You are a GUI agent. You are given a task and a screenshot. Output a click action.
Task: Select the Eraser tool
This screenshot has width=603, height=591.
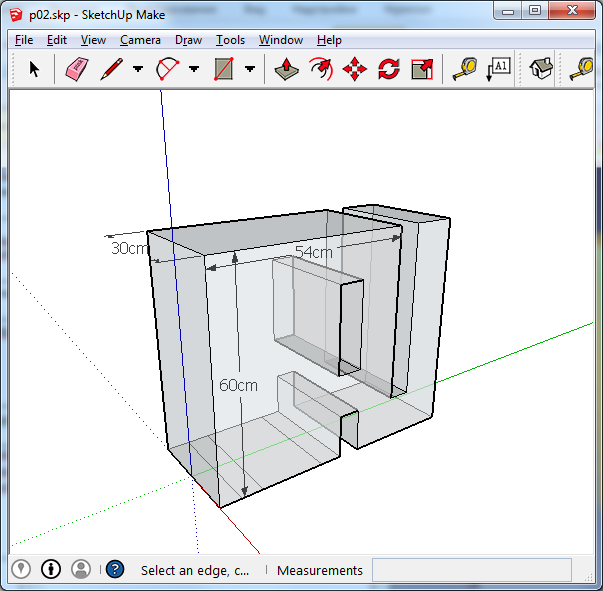pyautogui.click(x=77, y=69)
